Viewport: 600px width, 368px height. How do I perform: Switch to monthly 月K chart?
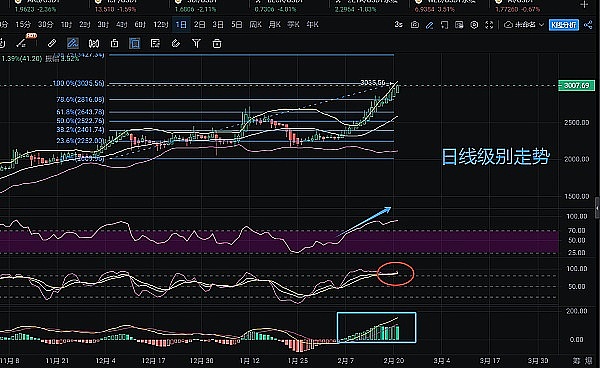click(274, 25)
